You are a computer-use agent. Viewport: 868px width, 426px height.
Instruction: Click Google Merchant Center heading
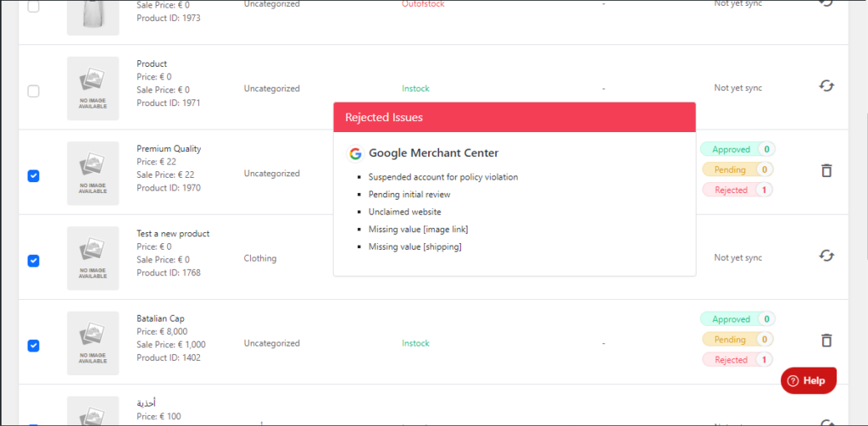[433, 153]
